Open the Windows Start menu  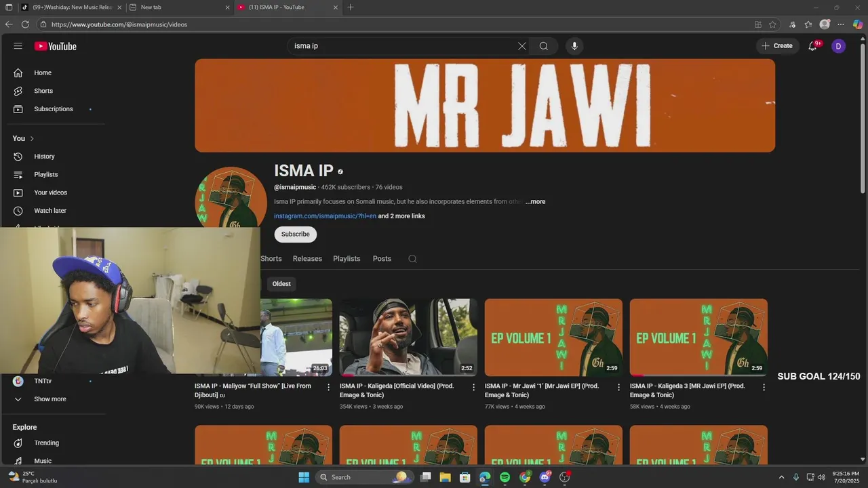[x=304, y=477]
